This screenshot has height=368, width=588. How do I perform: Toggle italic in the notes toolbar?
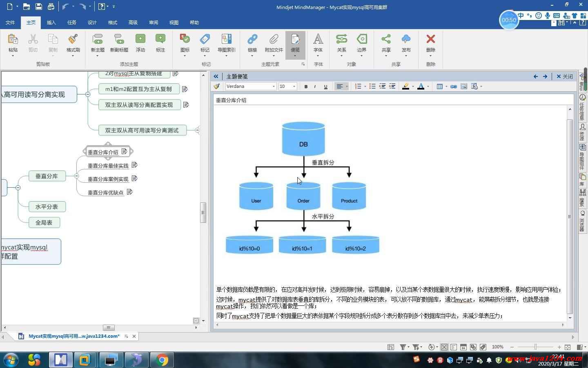(315, 86)
